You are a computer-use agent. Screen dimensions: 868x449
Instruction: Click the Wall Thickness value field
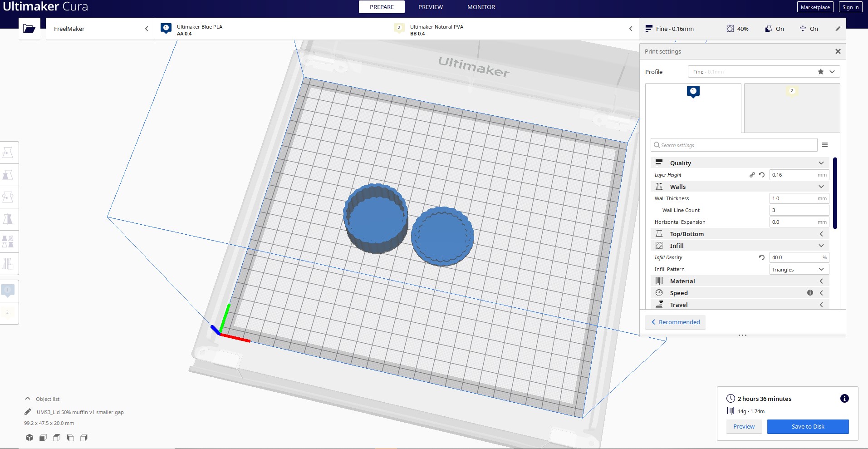tap(799, 198)
